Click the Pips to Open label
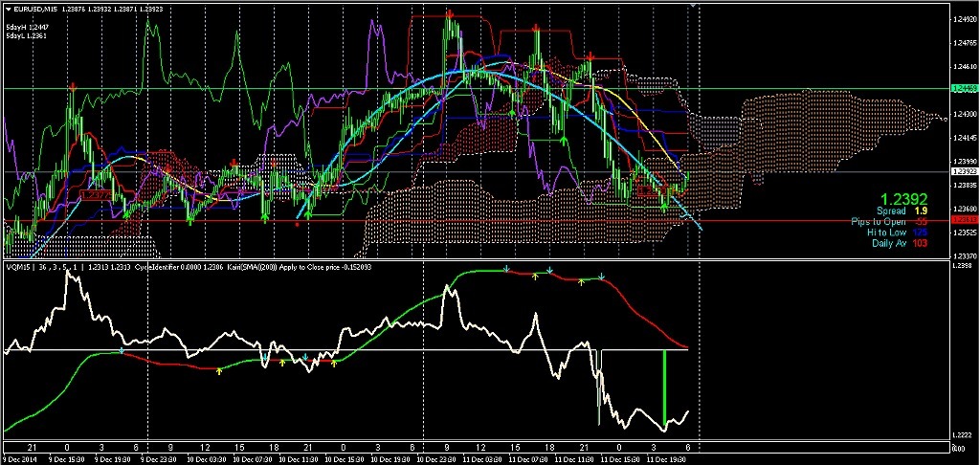The image size is (980, 465). pyautogui.click(x=879, y=222)
